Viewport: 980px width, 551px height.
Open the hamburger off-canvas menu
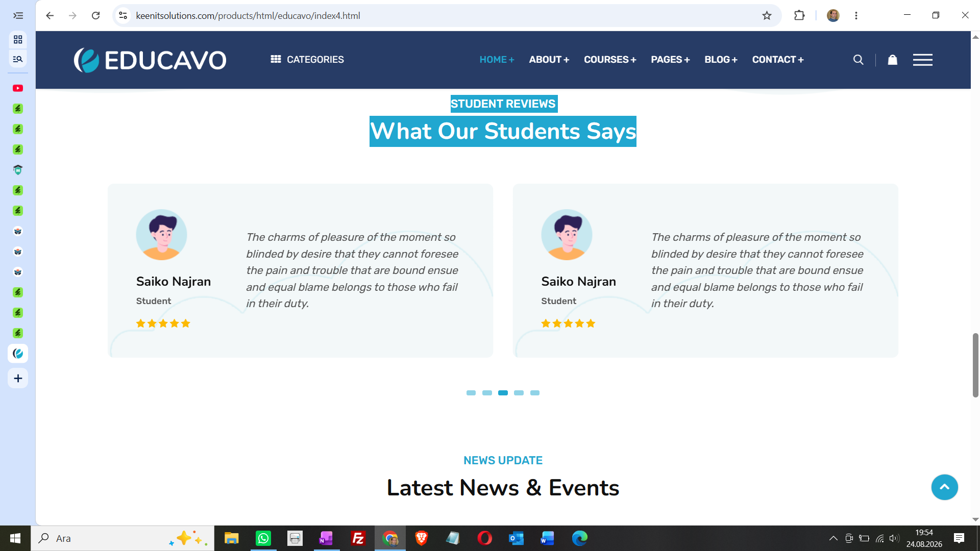922,60
